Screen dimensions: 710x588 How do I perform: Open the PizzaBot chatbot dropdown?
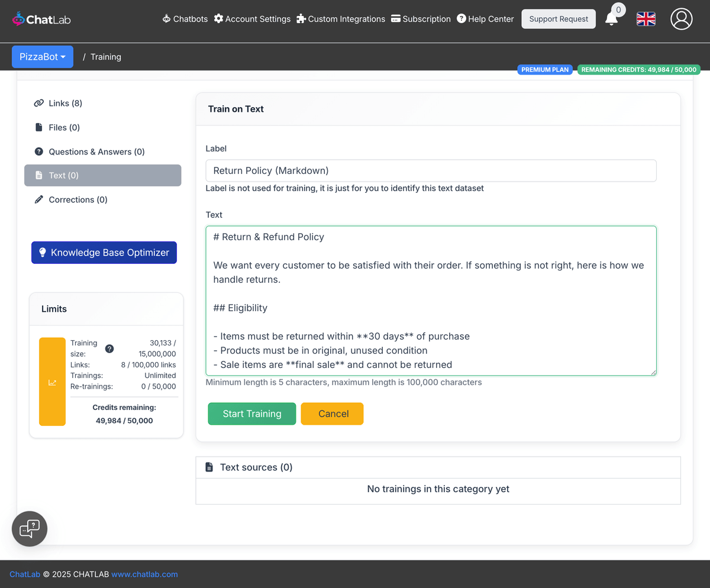(x=42, y=56)
